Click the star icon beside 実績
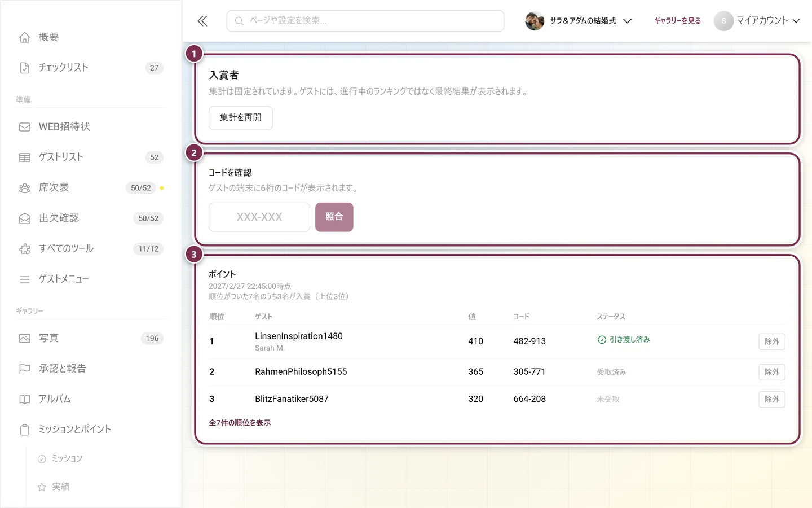The width and height of the screenshot is (812, 508). (42, 487)
